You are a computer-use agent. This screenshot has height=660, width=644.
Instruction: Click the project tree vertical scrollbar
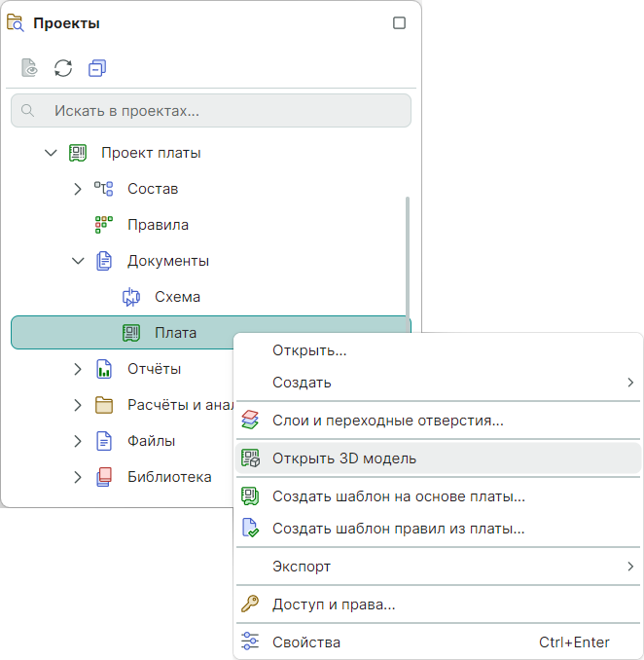(407, 253)
